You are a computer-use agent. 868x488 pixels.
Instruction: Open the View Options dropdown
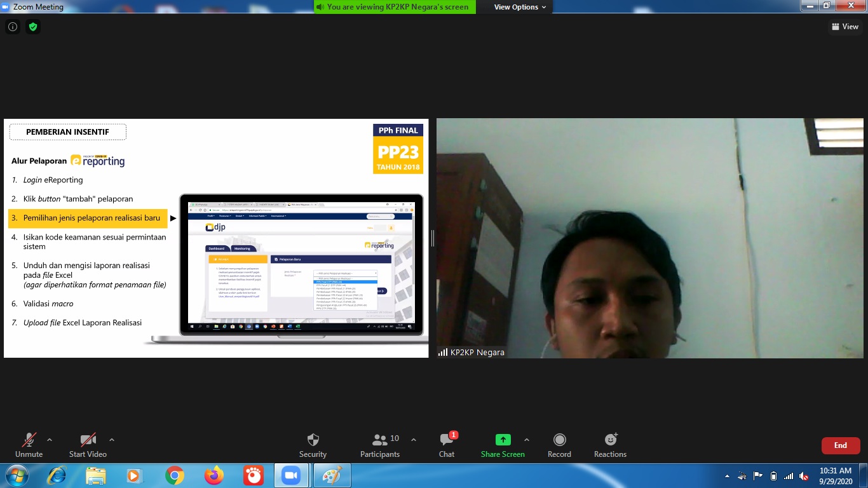pos(520,7)
